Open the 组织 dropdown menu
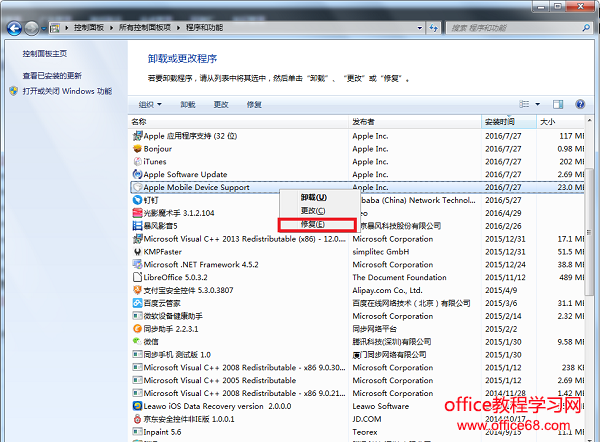The image size is (600, 442). pyautogui.click(x=150, y=104)
